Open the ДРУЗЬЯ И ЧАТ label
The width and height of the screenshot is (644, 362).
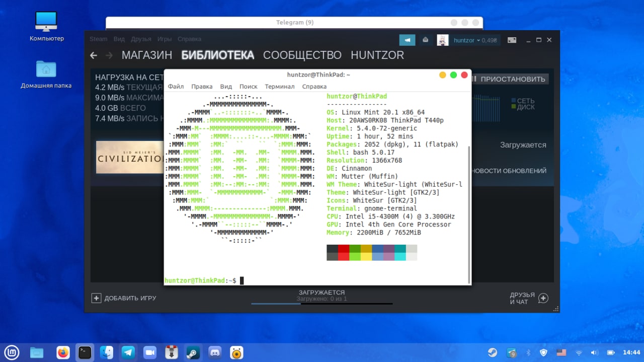(522, 298)
